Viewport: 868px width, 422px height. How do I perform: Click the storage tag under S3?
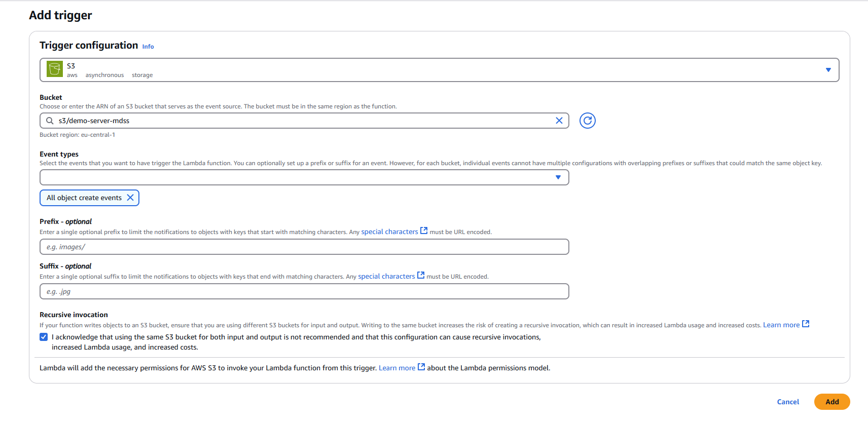(142, 75)
